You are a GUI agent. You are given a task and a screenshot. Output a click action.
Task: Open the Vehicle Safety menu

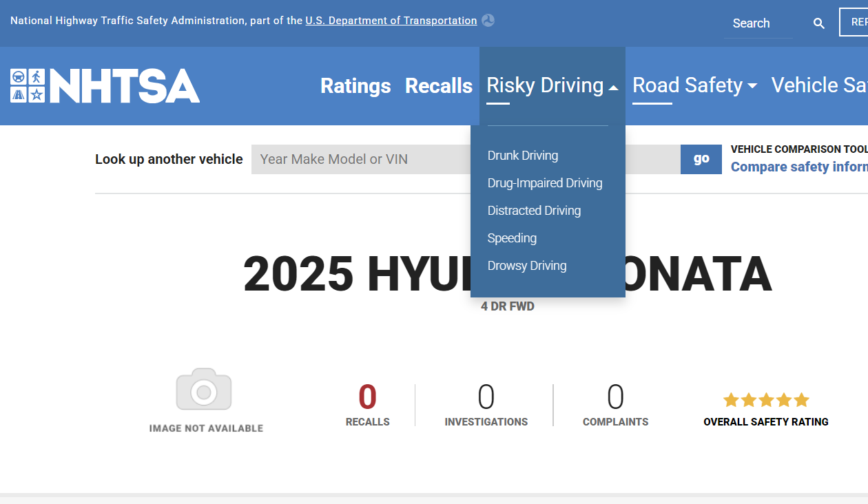(819, 86)
